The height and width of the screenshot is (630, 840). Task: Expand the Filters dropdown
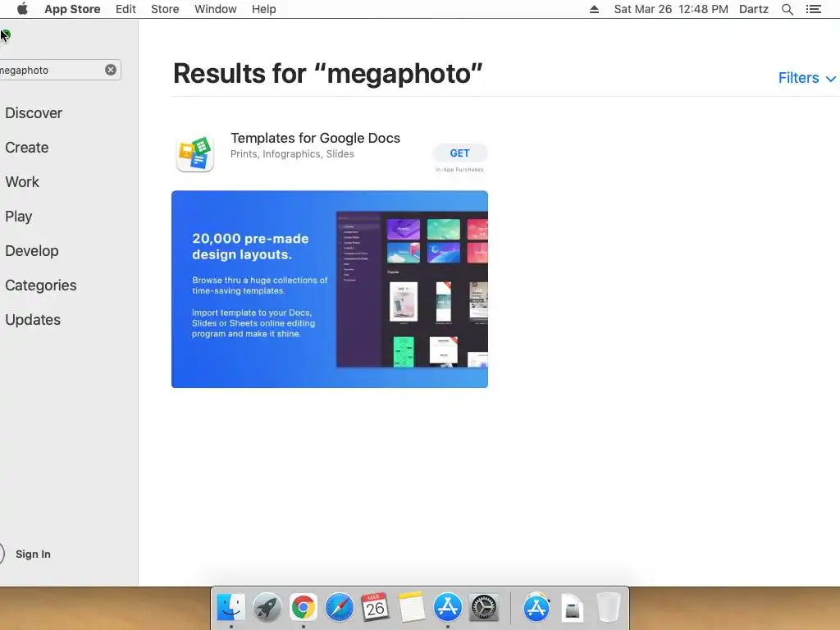(x=807, y=78)
